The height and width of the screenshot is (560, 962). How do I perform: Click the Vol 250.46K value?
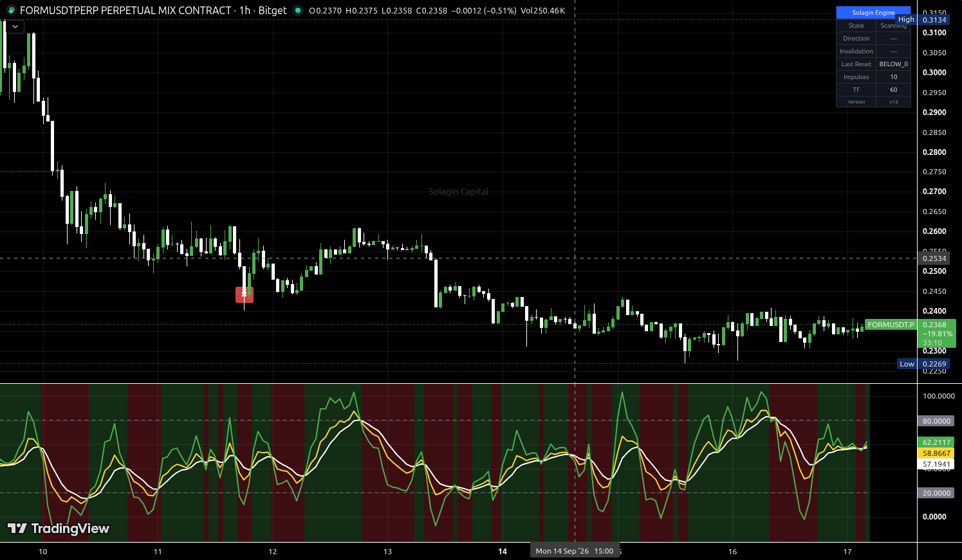[x=542, y=10]
